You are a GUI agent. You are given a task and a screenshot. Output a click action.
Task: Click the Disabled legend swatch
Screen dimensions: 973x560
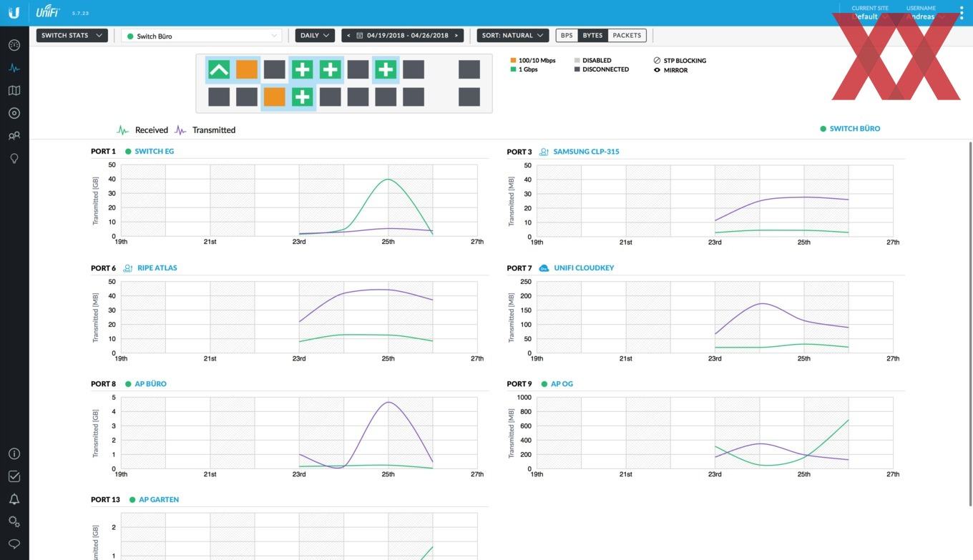point(577,61)
